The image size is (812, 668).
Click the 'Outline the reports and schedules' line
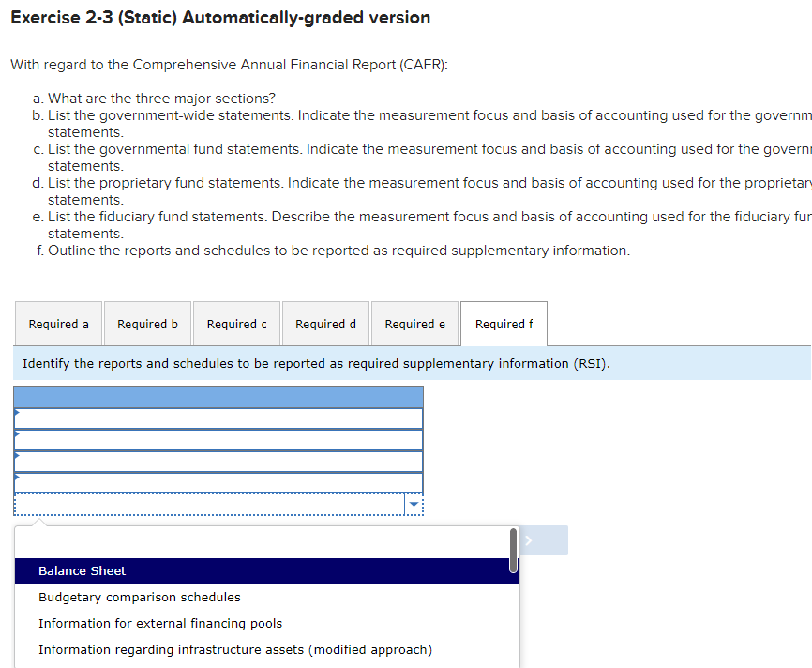click(338, 250)
